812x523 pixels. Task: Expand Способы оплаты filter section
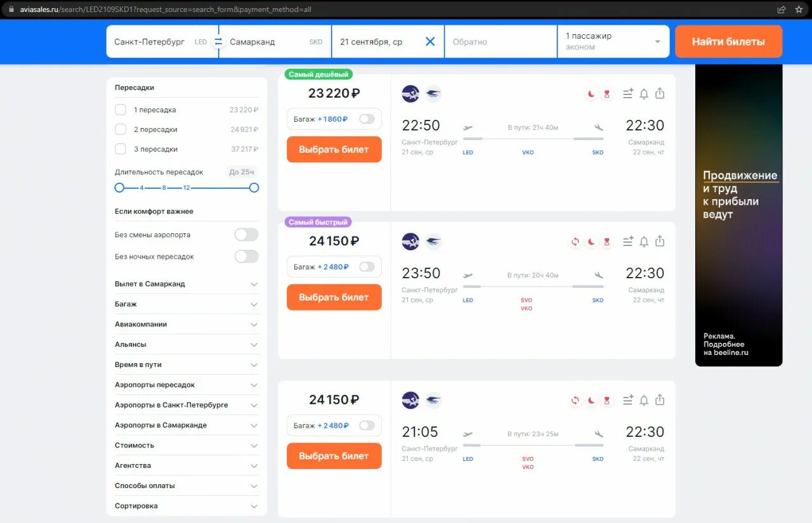[187, 486]
